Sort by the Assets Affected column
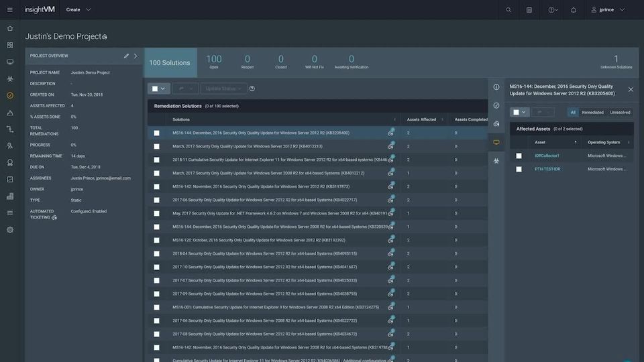Image resolution: width=644 pixels, height=362 pixels. point(421,119)
